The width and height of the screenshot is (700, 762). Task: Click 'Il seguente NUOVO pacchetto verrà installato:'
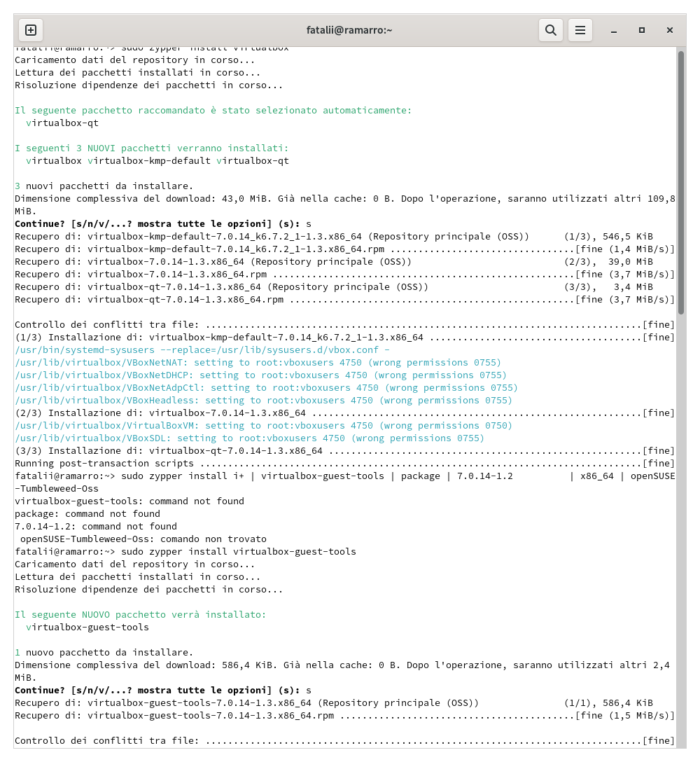coord(141,615)
